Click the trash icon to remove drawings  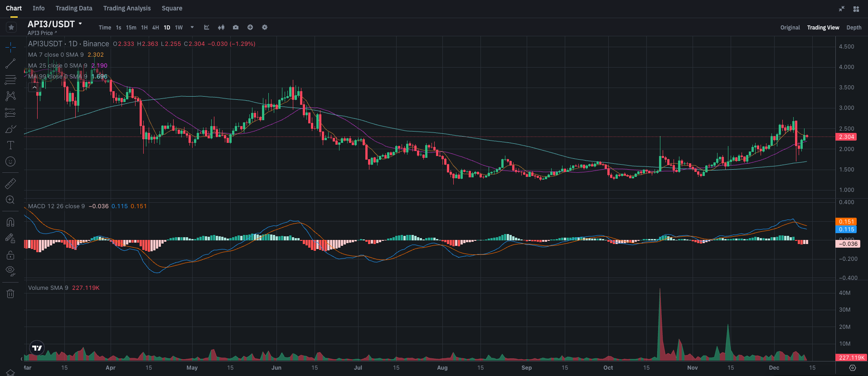pos(10,294)
